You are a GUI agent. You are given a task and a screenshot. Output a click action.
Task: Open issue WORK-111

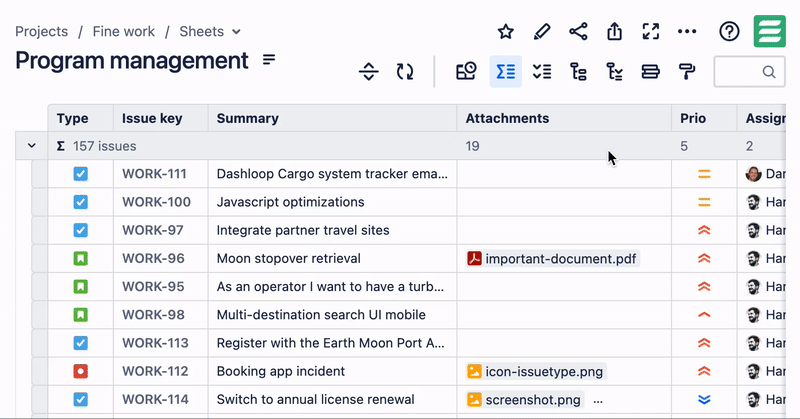(154, 174)
